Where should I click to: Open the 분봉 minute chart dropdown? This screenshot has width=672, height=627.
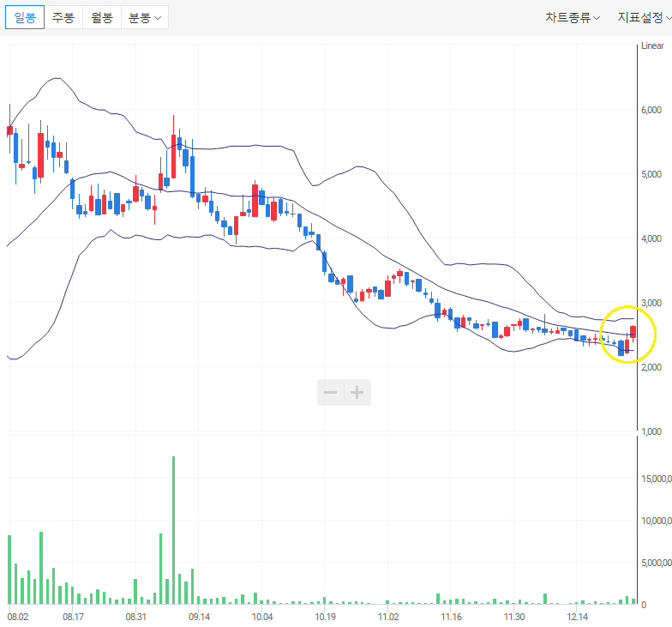(x=145, y=17)
